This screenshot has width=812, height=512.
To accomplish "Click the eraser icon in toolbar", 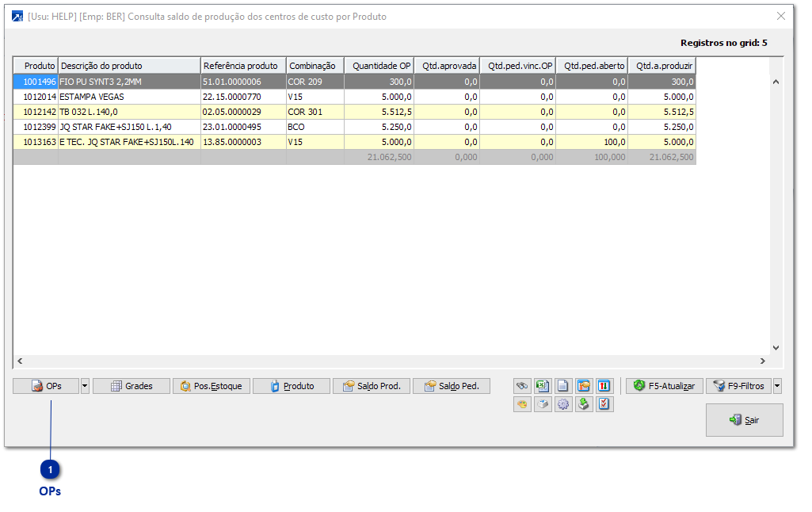I will pyautogui.click(x=543, y=404).
